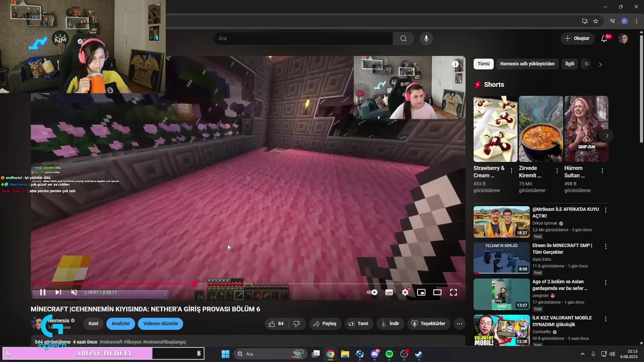
Task: Select the Nemesis adlı yükleyiciden chip
Action: pyautogui.click(x=527, y=64)
